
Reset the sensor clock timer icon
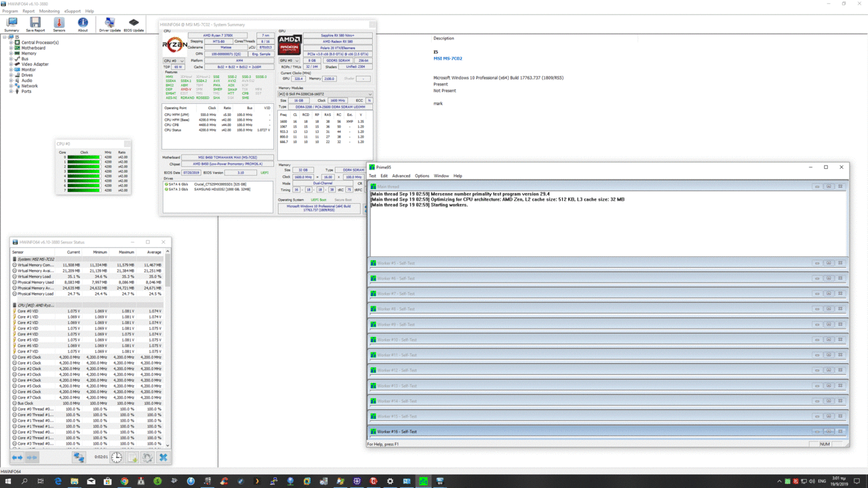pyautogui.click(x=117, y=457)
